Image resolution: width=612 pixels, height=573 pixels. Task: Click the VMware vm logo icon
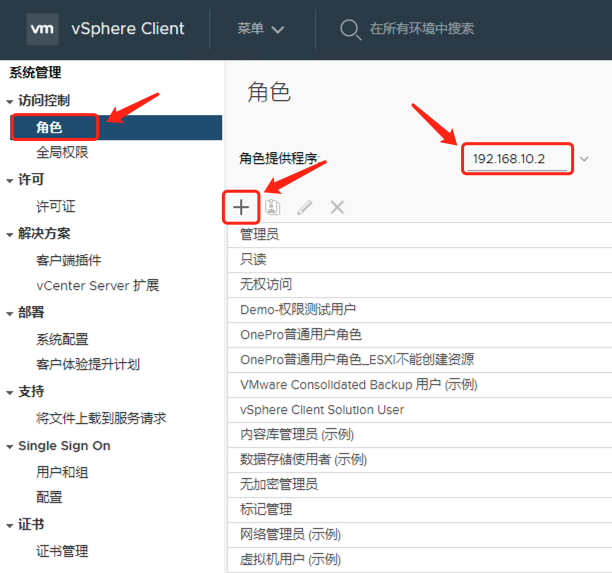coord(42,29)
